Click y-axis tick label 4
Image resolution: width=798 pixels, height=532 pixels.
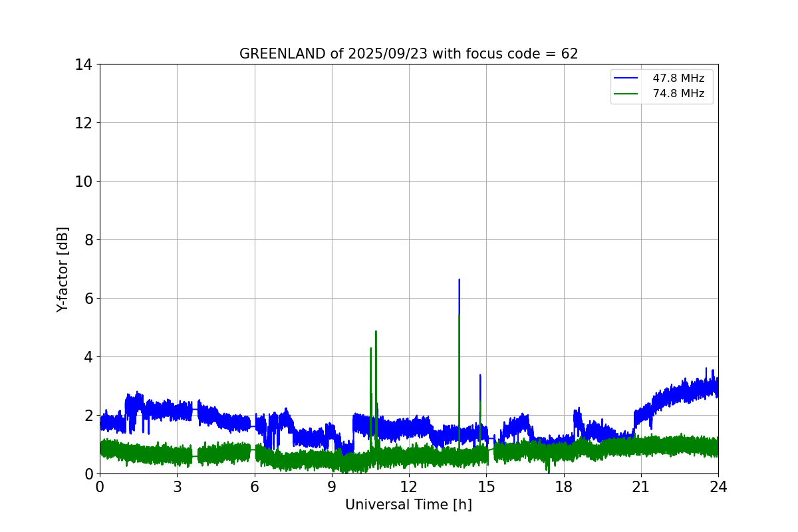point(88,357)
